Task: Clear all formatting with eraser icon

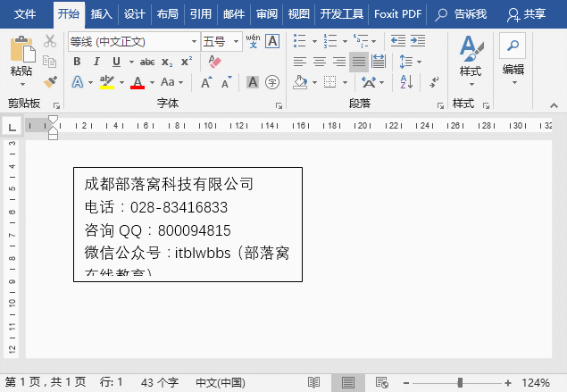Action: click(215, 62)
